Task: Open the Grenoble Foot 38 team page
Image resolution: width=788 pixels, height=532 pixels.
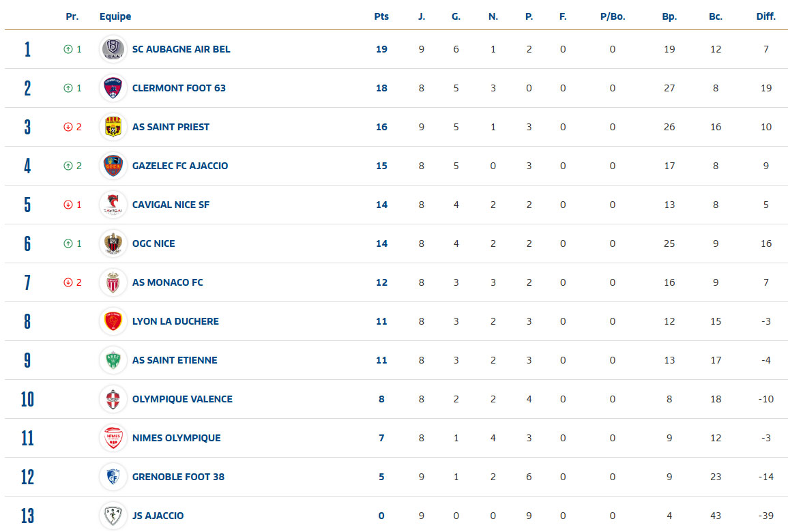Action: (x=178, y=477)
